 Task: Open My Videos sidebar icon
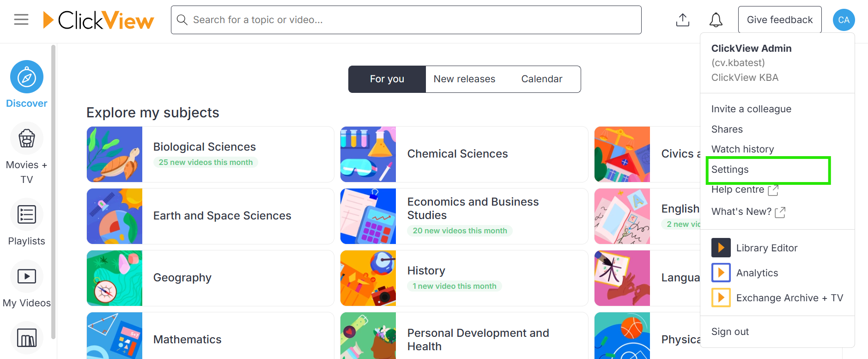[x=27, y=276]
